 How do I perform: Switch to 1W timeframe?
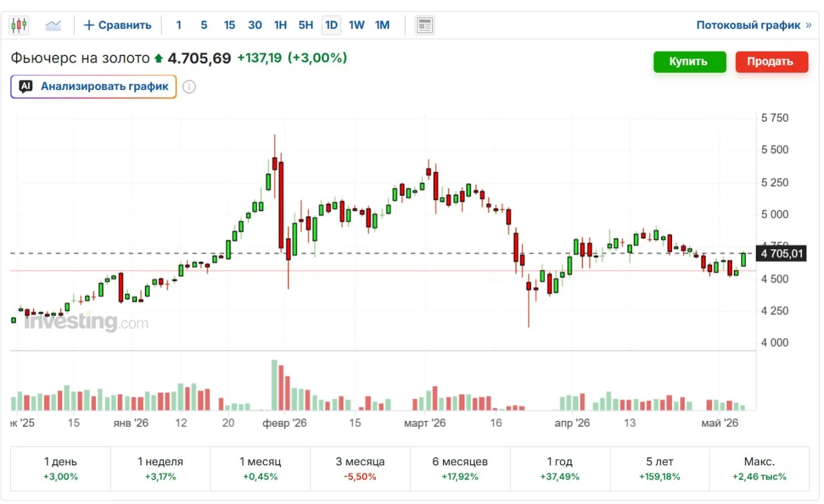357,25
